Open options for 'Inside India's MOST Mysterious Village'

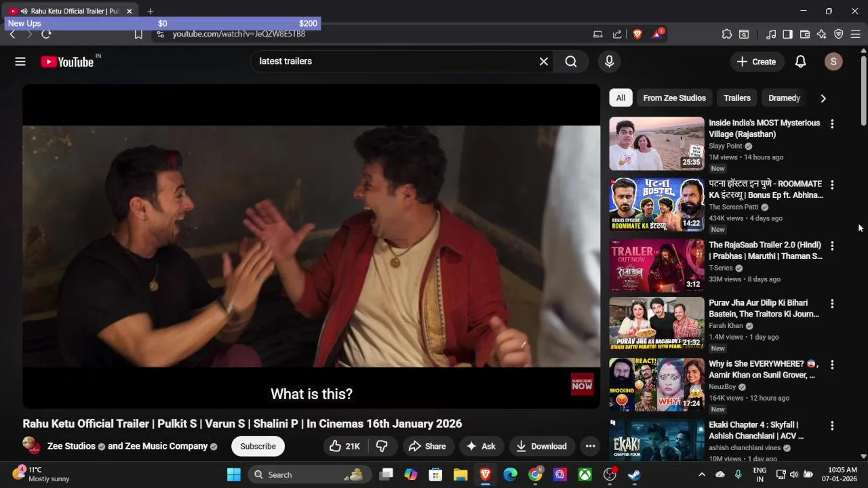832,124
